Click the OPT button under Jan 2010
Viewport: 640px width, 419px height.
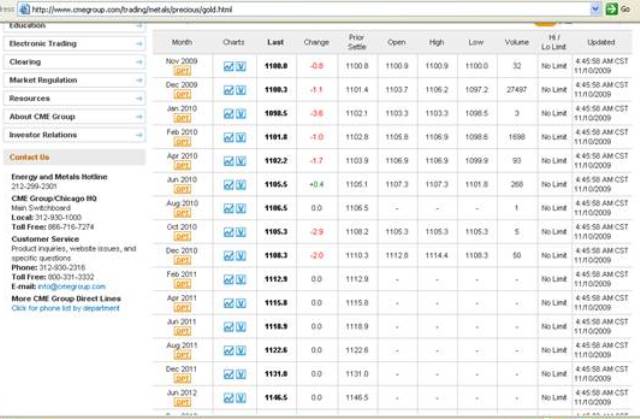[182, 118]
